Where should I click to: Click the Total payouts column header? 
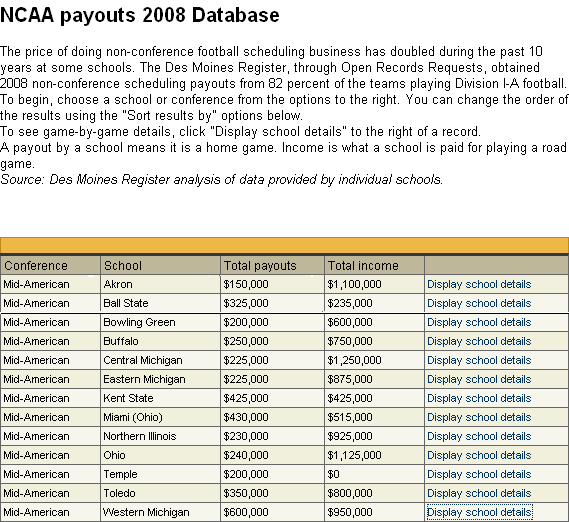tap(272, 265)
